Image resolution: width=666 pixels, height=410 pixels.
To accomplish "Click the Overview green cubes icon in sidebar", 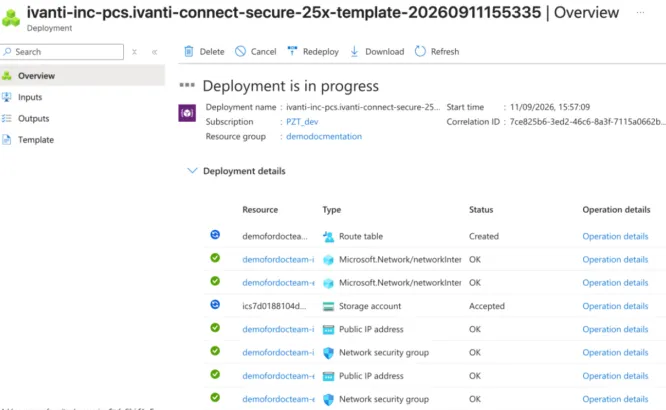I will coord(6,76).
